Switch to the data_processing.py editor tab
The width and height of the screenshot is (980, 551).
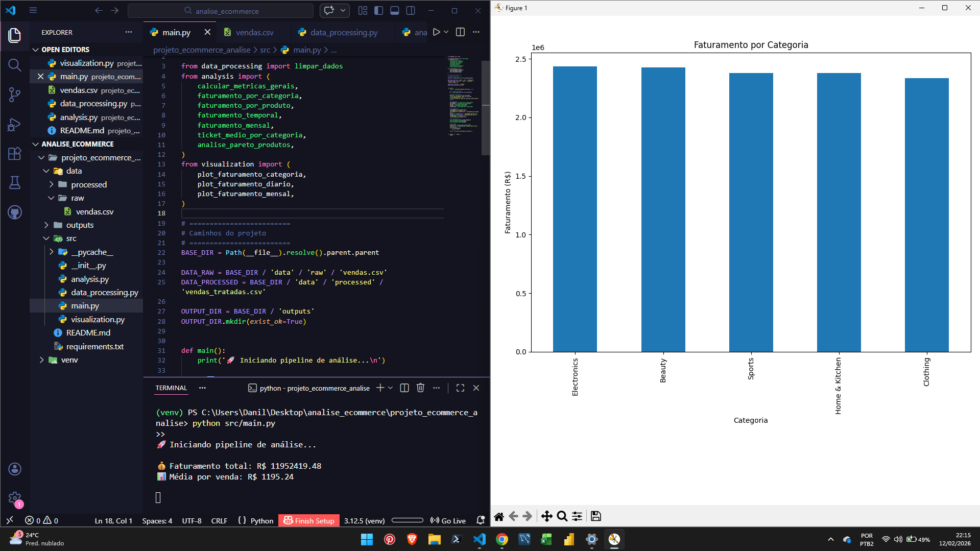pos(344,32)
